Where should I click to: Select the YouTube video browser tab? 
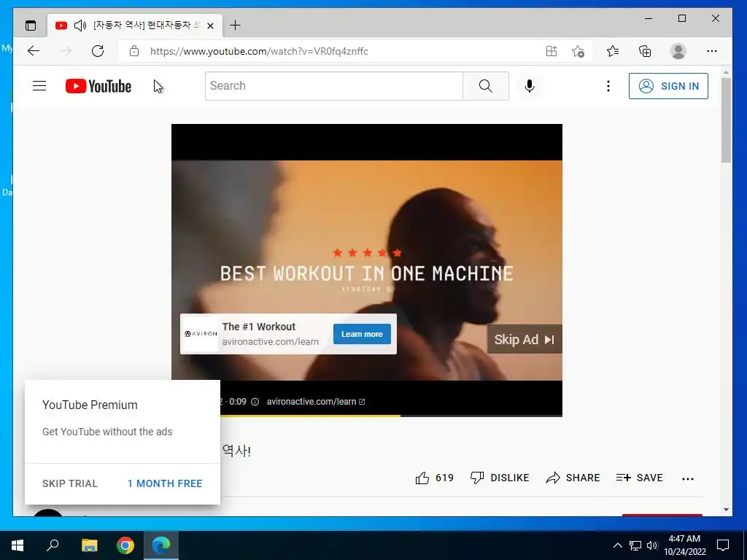coord(135,26)
